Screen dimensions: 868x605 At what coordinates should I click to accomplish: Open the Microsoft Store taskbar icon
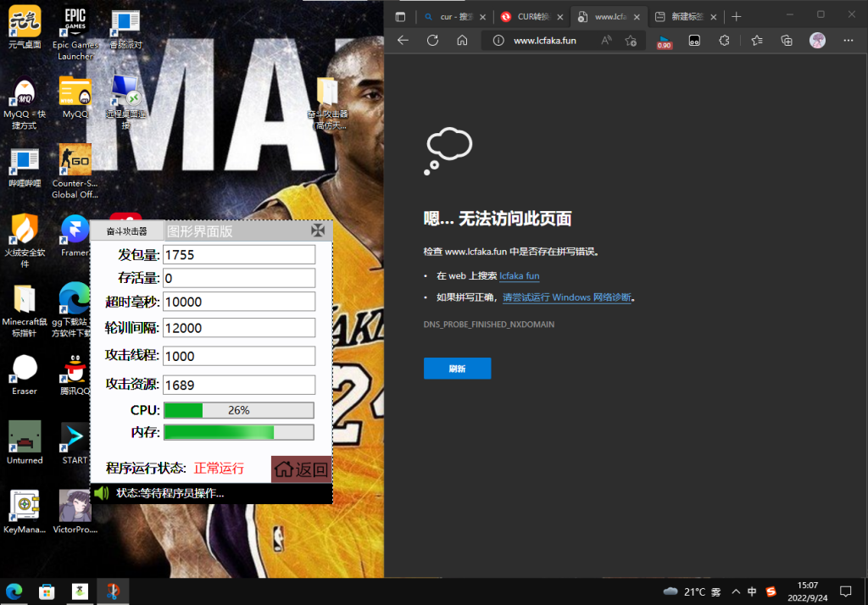[x=47, y=591]
